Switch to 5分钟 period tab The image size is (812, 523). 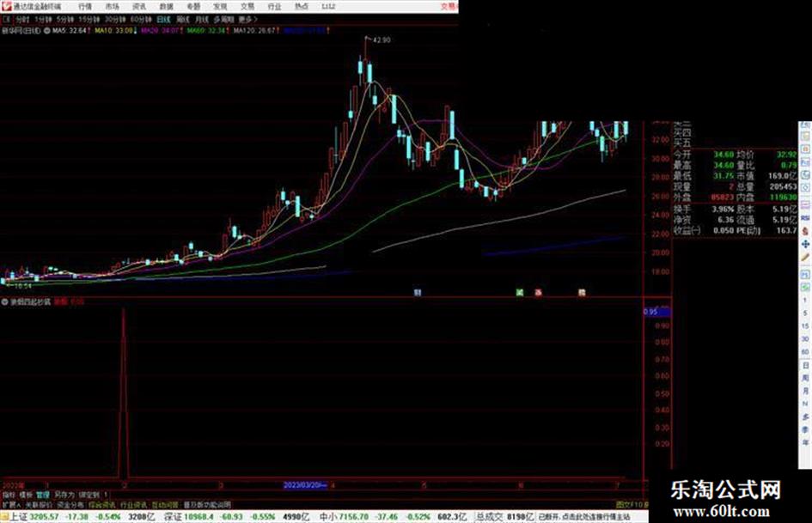click(x=64, y=19)
